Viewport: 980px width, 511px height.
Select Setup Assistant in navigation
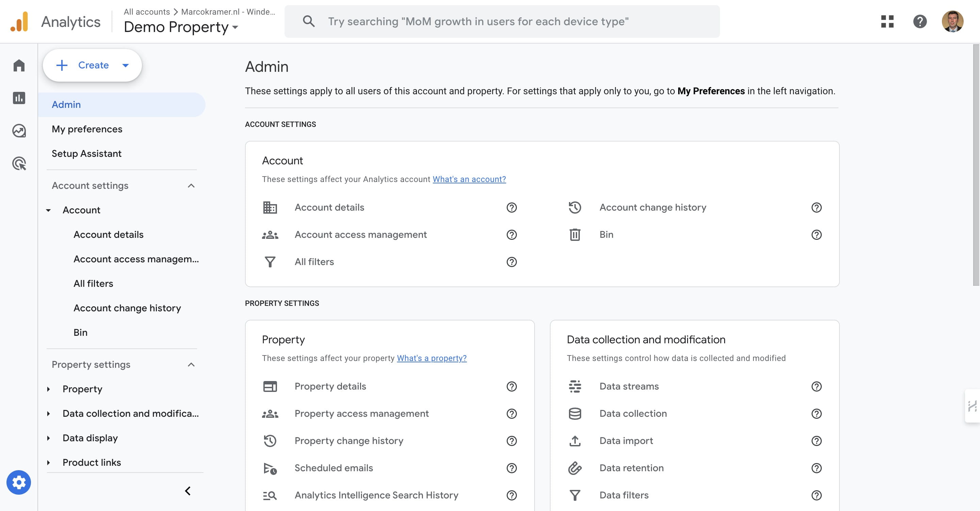click(x=86, y=154)
